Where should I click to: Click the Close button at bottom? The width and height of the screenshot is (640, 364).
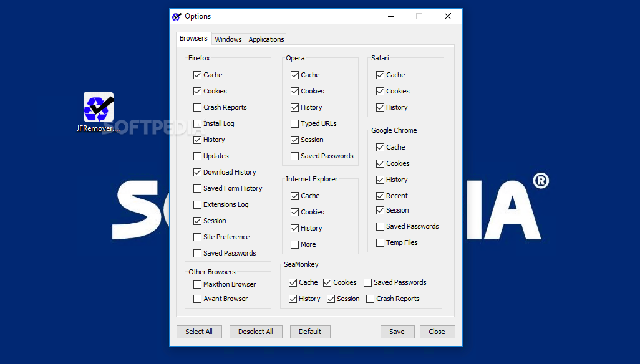pos(437,332)
